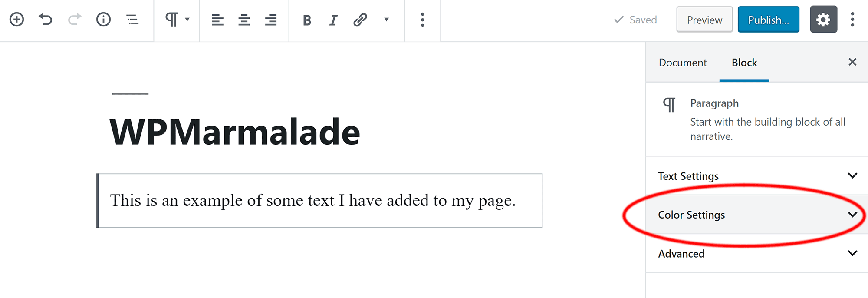Screen dimensions: 868x298
Task: Switch to the Block tab
Action: pos(744,63)
